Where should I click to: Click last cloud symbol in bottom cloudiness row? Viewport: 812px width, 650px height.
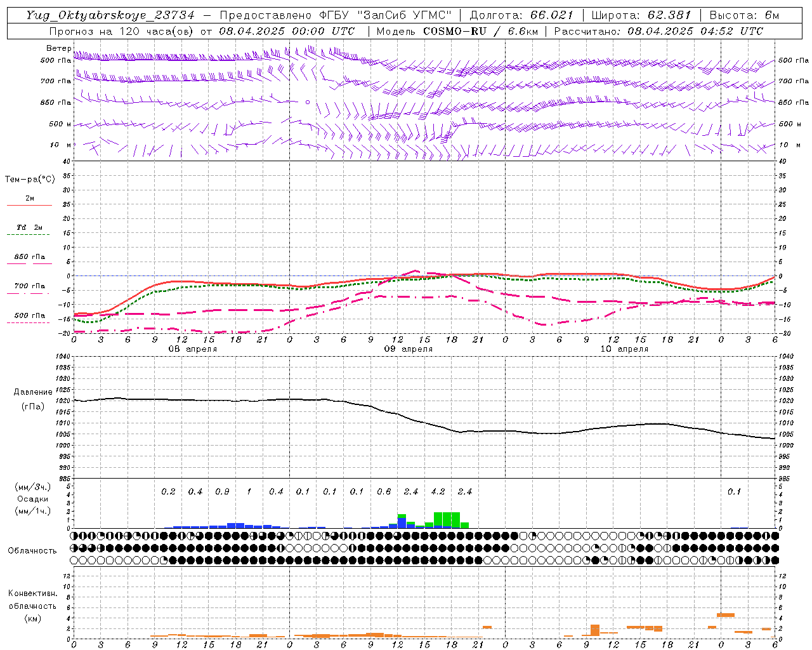(775, 560)
